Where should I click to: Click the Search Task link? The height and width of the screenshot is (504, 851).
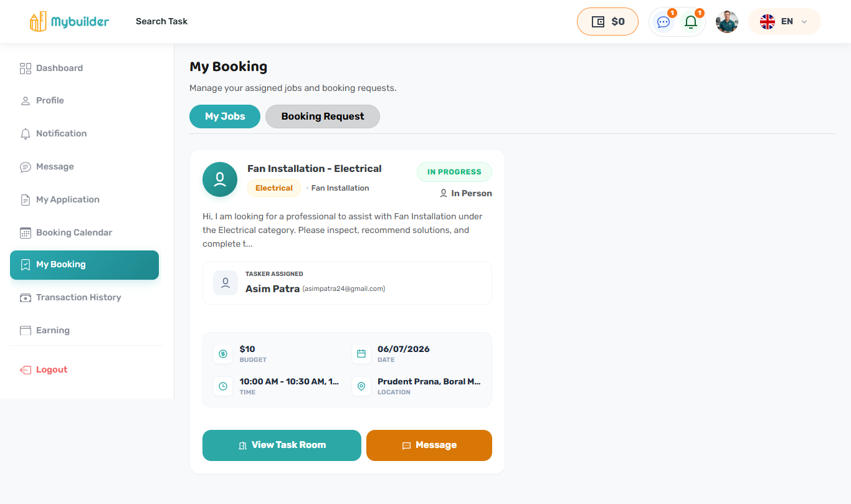coord(161,21)
